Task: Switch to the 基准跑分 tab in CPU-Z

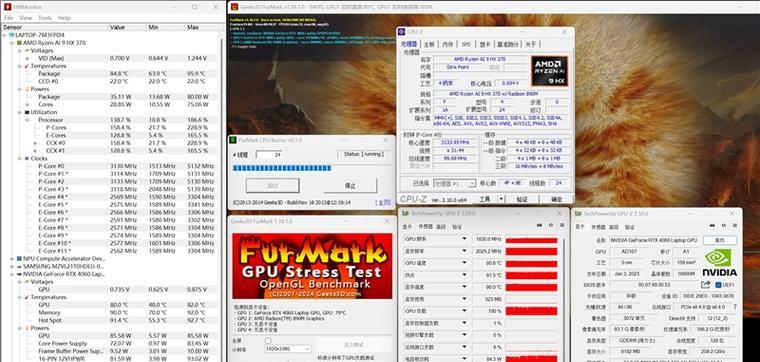Action: (x=508, y=44)
